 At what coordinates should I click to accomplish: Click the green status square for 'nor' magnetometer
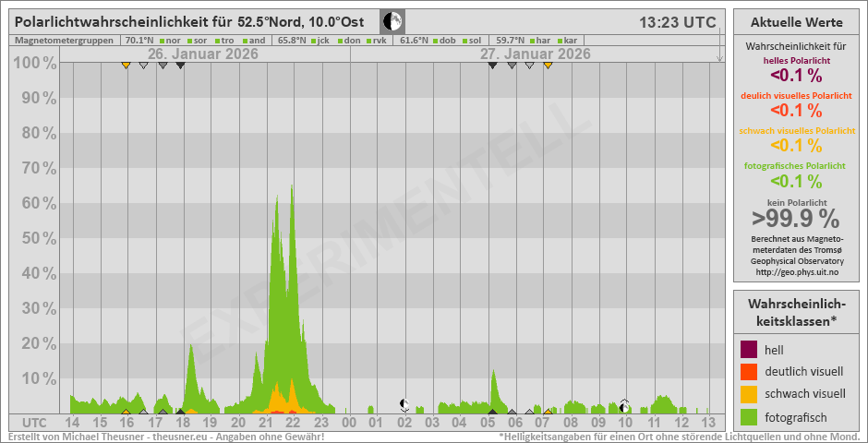point(162,41)
